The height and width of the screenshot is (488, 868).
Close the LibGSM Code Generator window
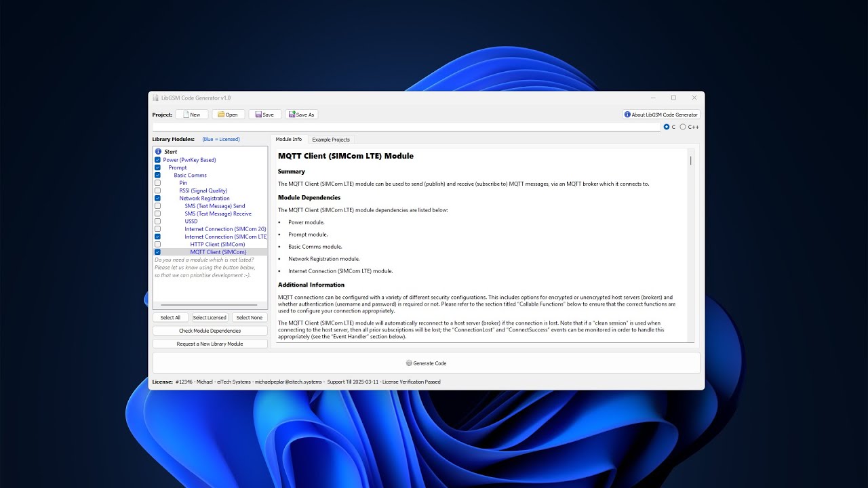[694, 98]
